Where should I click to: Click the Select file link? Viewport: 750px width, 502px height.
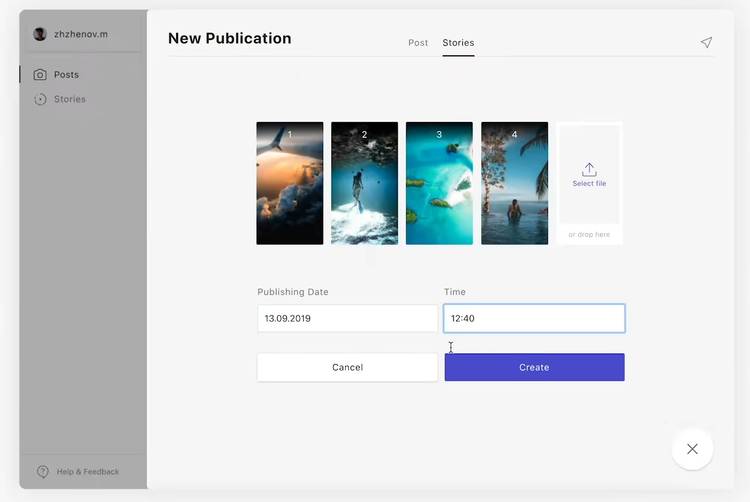589,184
